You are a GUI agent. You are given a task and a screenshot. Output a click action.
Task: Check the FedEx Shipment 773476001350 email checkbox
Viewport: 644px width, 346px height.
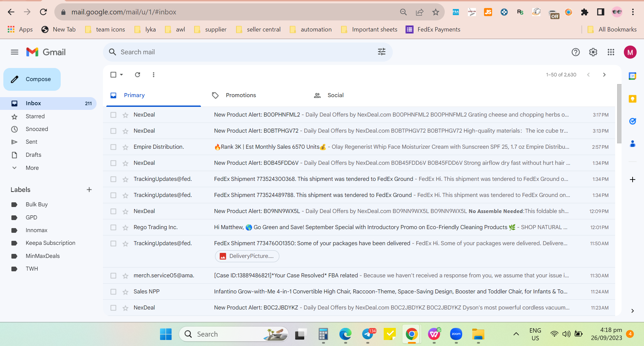[x=113, y=244]
